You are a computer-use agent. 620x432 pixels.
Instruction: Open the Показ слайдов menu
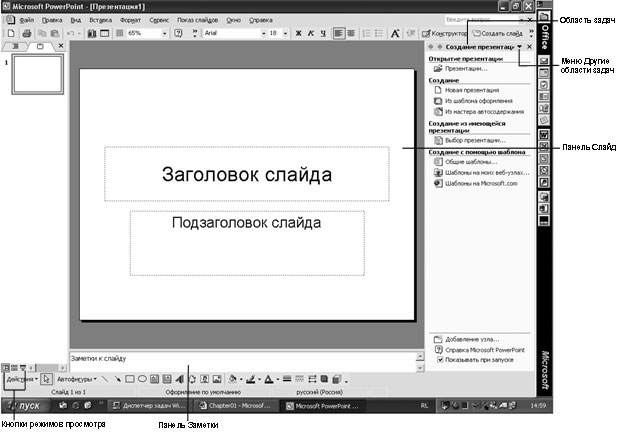click(197, 19)
